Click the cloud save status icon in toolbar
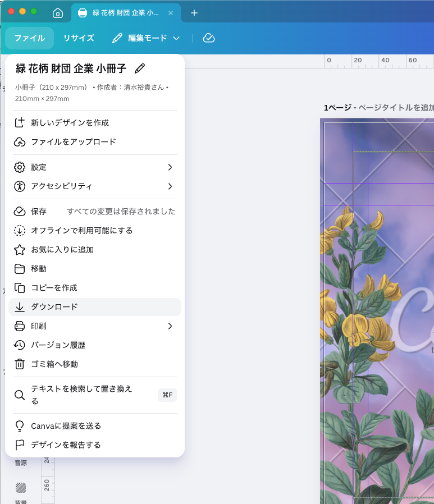434x504 pixels. (209, 38)
